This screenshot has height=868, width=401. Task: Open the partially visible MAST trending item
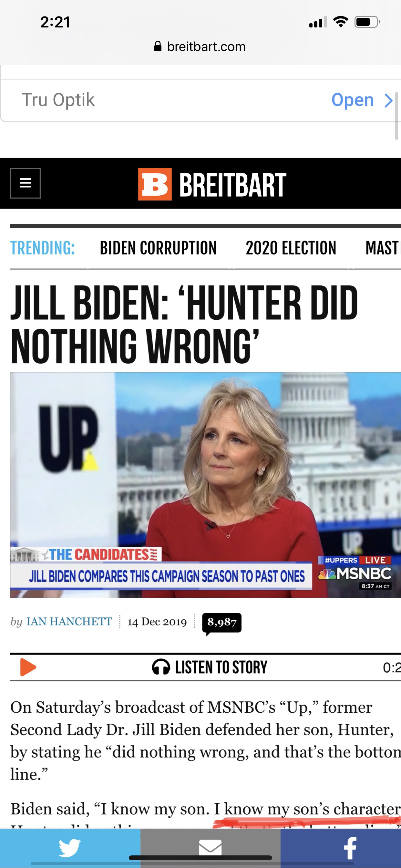(x=383, y=248)
